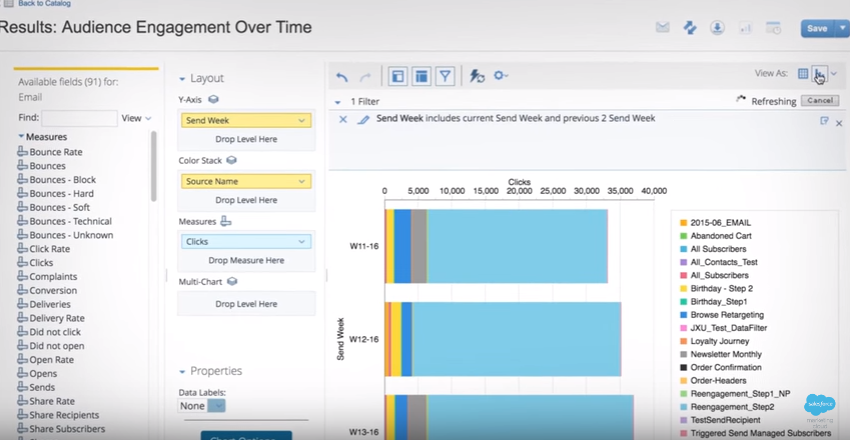Click the Abandoned Cart legend swatch
The height and width of the screenshot is (440, 850).
683,236
